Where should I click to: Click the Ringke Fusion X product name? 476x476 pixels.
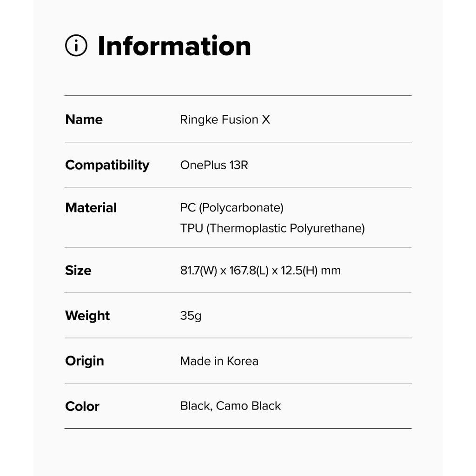tap(225, 119)
